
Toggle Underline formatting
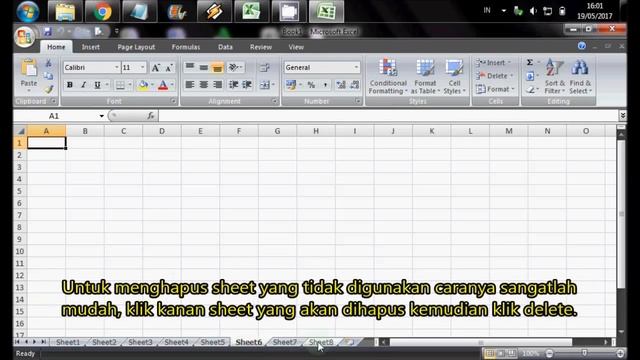tap(97, 85)
